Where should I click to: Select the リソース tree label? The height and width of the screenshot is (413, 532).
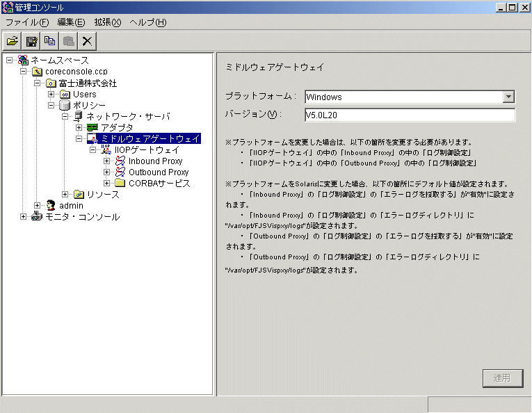(103, 194)
